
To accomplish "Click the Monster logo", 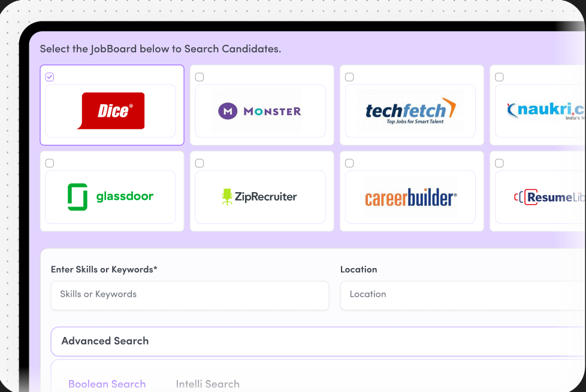I will point(261,111).
